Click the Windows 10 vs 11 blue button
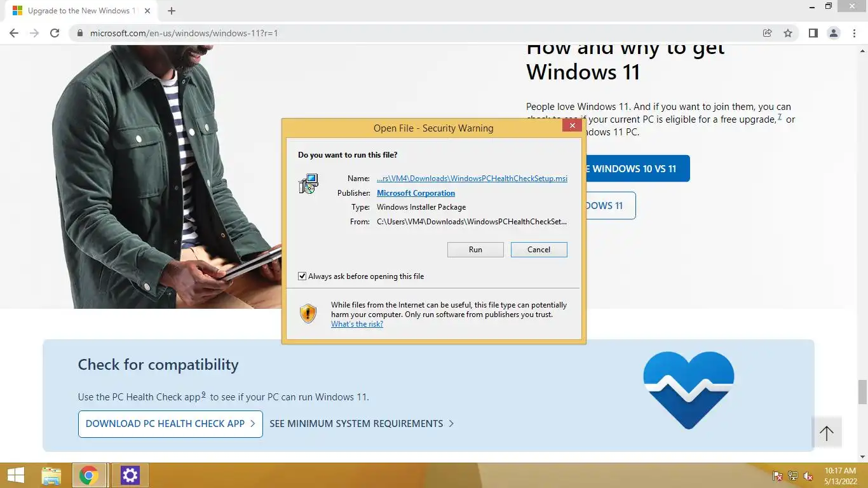The image size is (868, 488). pos(635,168)
